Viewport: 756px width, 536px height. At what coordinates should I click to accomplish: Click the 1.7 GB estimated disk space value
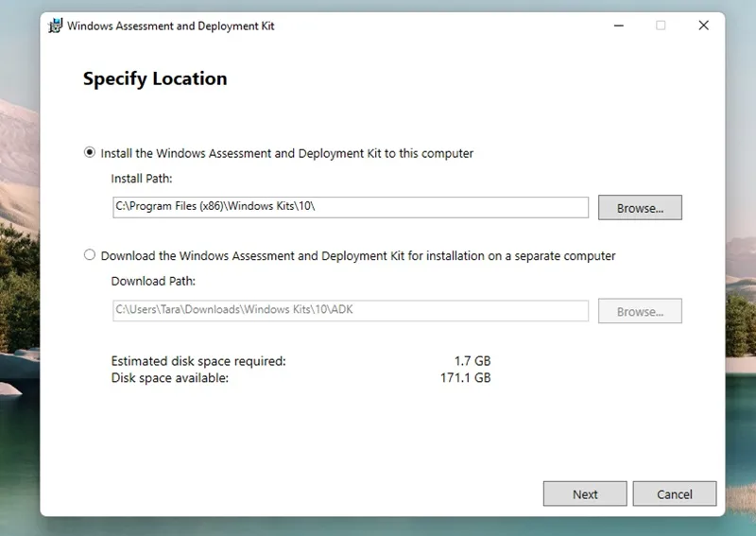[472, 361]
